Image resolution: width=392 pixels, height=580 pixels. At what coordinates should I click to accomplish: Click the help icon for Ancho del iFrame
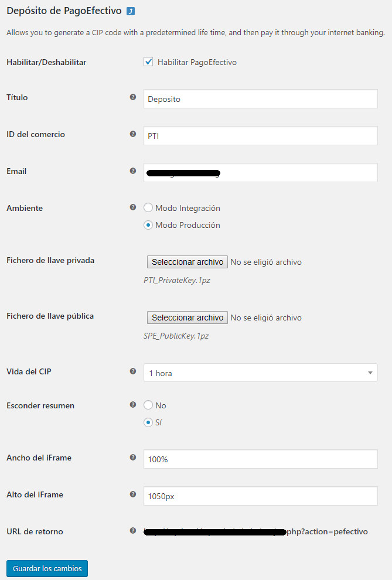tap(133, 457)
